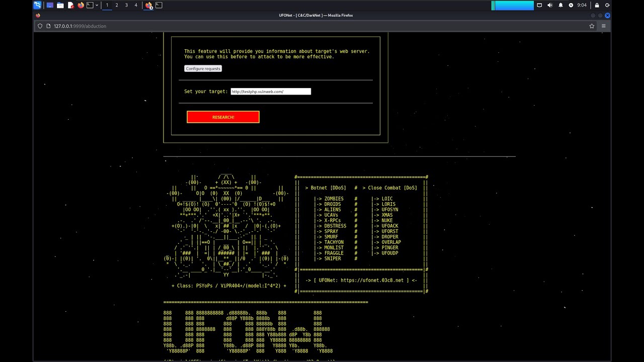Viewport: 644px width, 362px height.
Task: Bookmark this page with star icon
Action: [x=592, y=26]
